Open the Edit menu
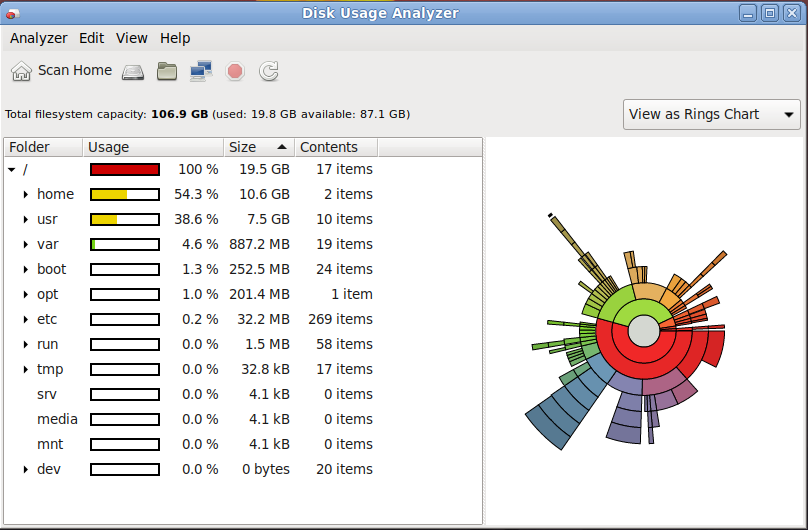This screenshot has width=808, height=530. pyautogui.click(x=92, y=38)
